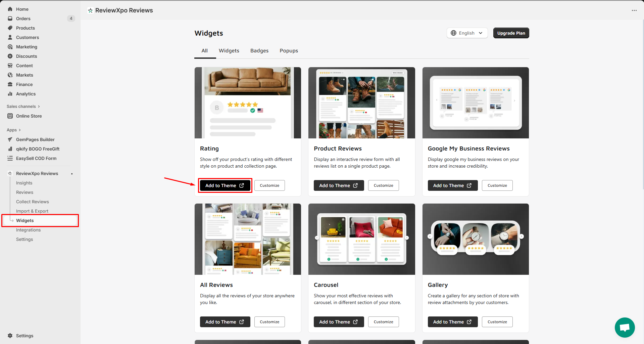Click the GemPages Builder app icon

point(10,139)
